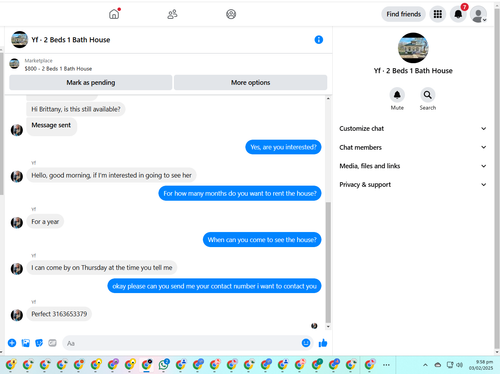
Task: Click Marketplace $800 listing link
Action: coord(58,65)
